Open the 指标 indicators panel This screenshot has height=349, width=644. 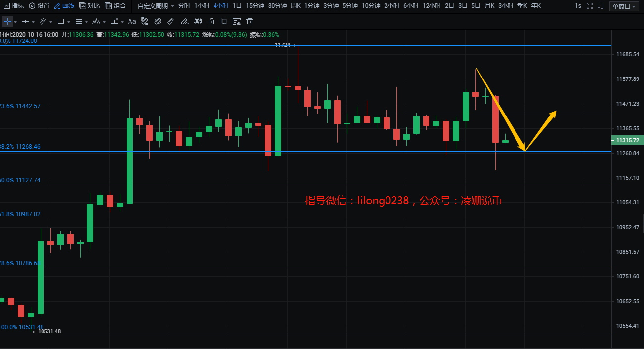coord(14,6)
